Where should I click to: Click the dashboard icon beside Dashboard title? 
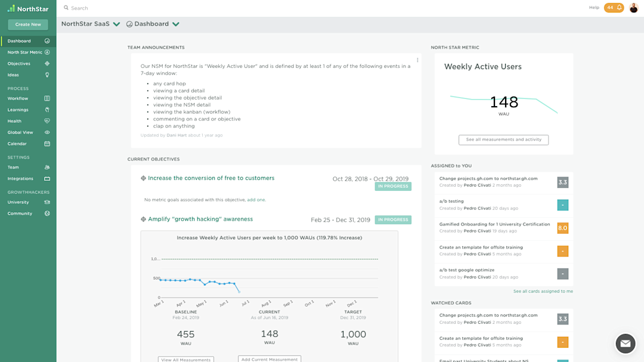pos(129,24)
